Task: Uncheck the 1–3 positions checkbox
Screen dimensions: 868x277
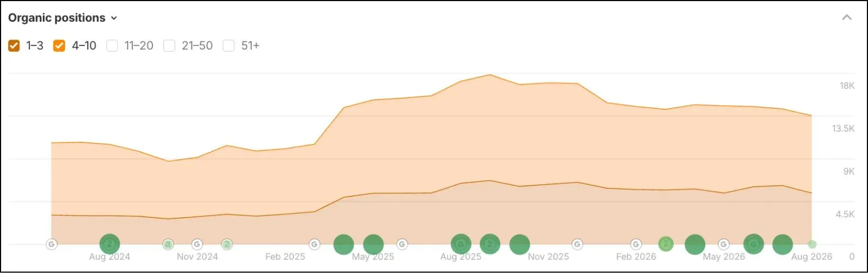Action: tap(14, 46)
